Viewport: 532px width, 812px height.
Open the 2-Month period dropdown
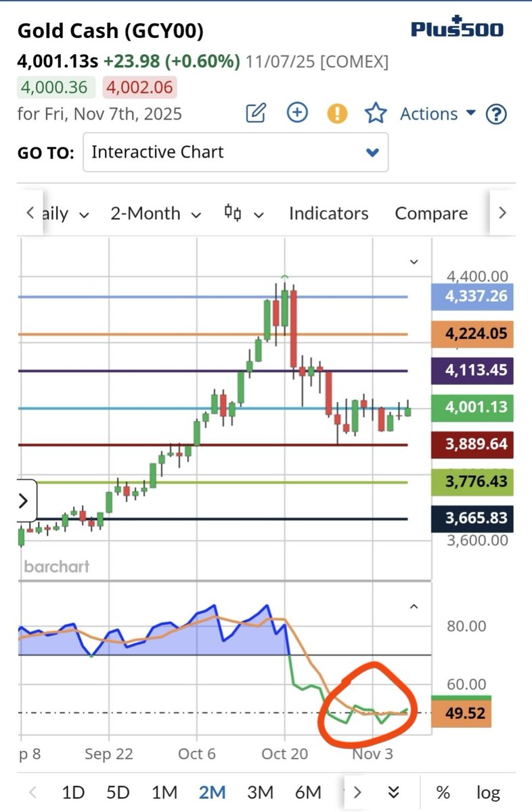[156, 214]
